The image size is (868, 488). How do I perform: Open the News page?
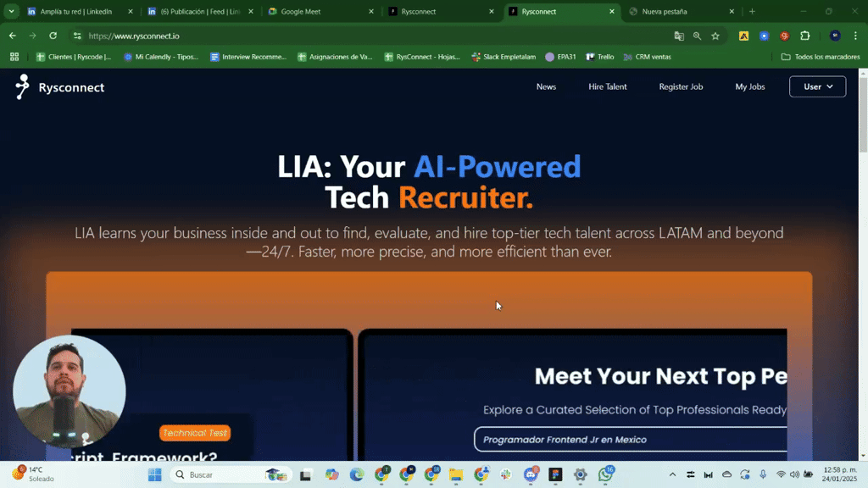(546, 87)
